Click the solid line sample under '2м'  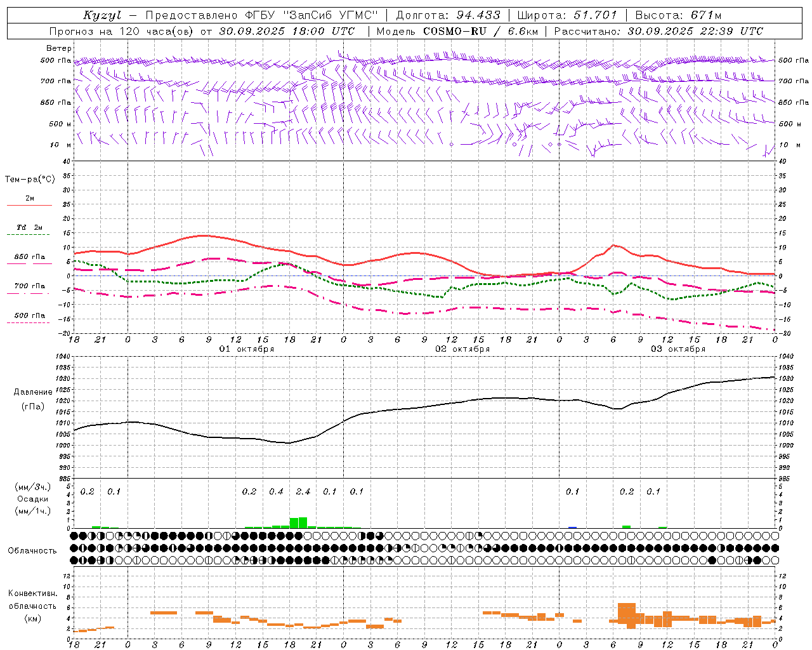click(29, 206)
